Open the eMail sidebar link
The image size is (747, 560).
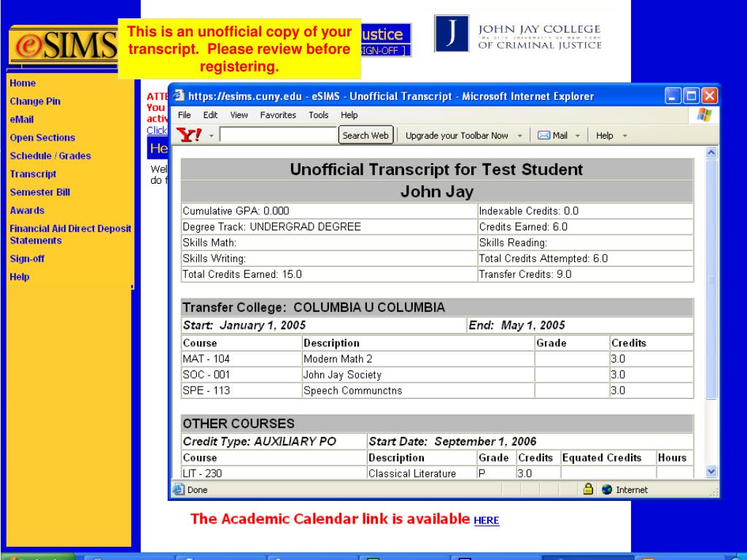pyautogui.click(x=21, y=119)
